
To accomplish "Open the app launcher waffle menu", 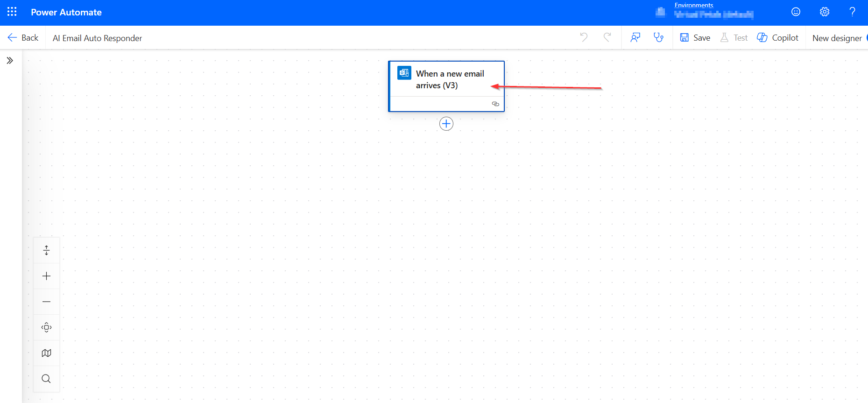I will tap(12, 12).
